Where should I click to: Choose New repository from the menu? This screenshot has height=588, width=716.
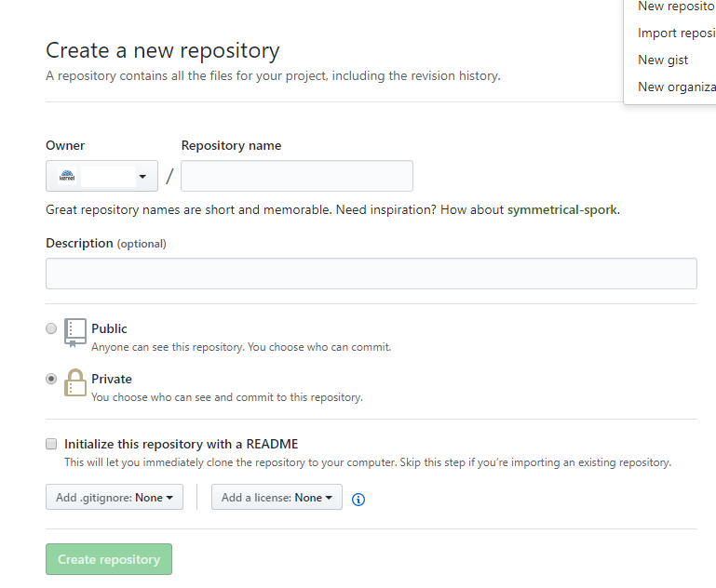click(x=676, y=7)
